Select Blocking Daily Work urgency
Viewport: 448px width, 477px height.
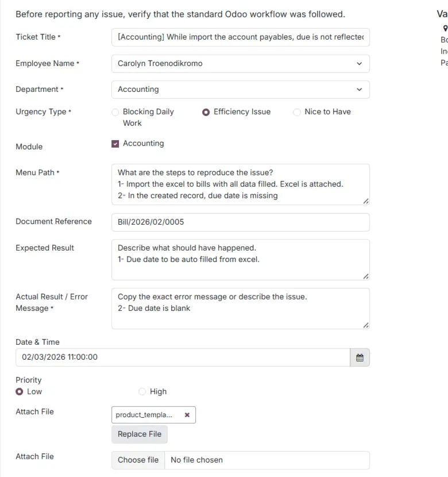[x=115, y=112]
